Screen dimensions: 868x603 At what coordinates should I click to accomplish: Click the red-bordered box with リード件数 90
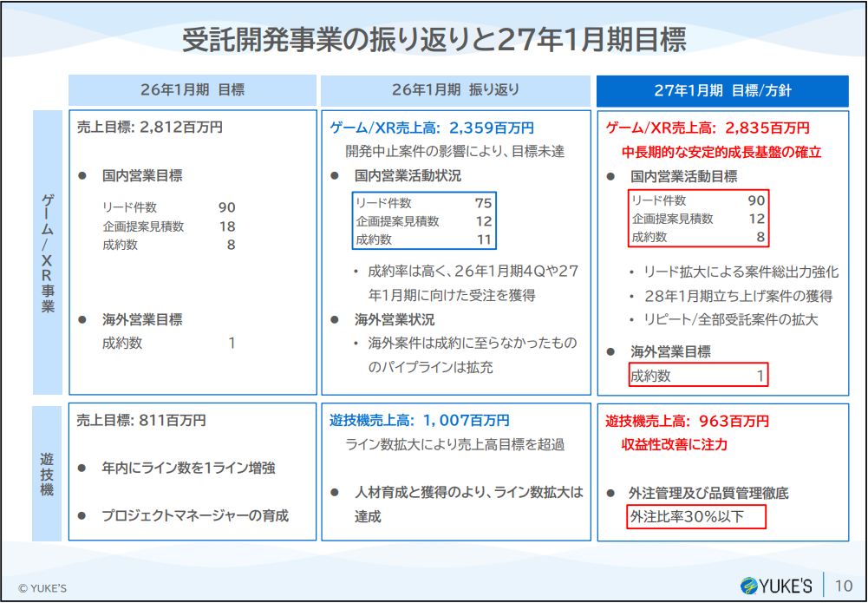698,219
